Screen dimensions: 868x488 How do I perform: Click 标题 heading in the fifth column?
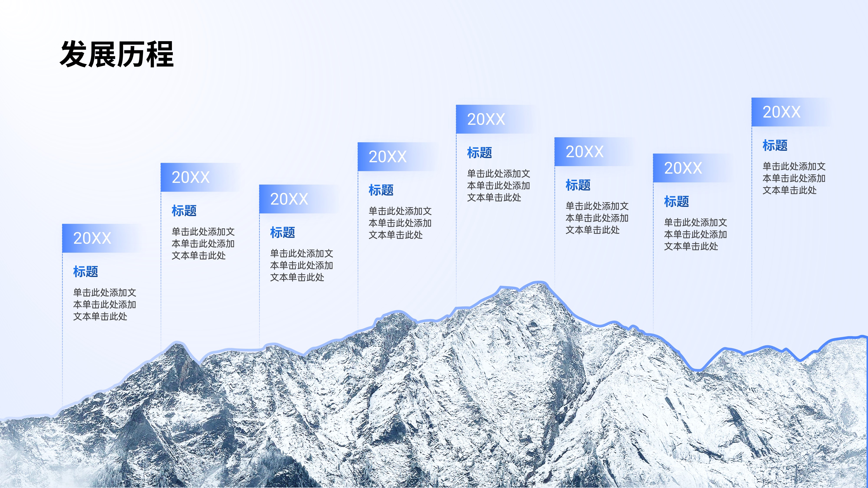point(480,152)
